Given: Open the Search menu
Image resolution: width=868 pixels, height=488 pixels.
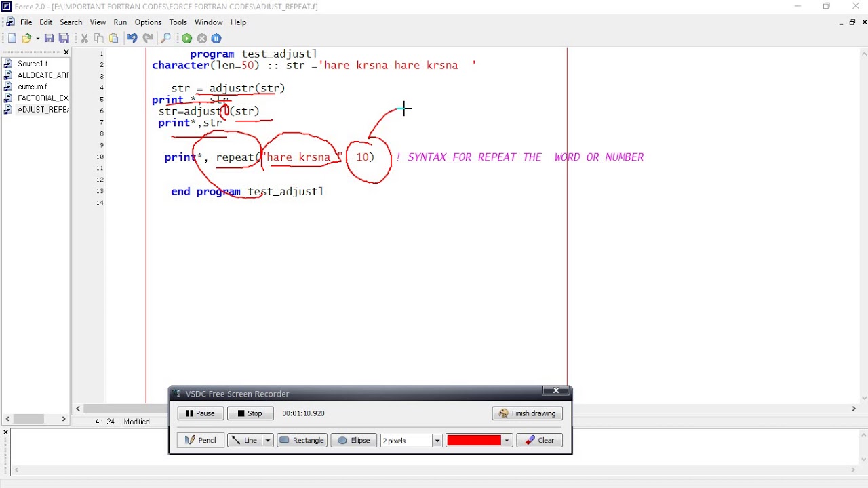Looking at the screenshot, I should (x=71, y=22).
